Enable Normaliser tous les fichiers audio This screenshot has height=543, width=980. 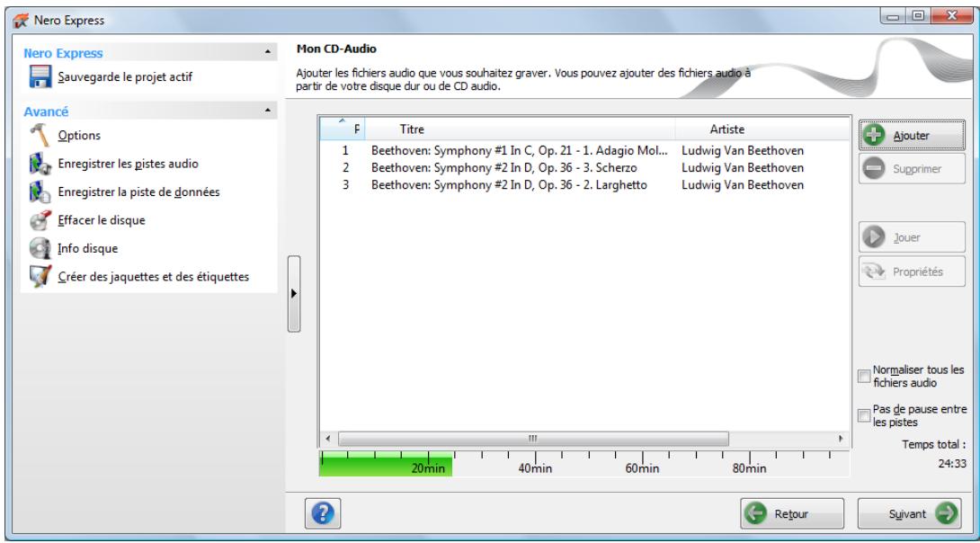tap(864, 376)
